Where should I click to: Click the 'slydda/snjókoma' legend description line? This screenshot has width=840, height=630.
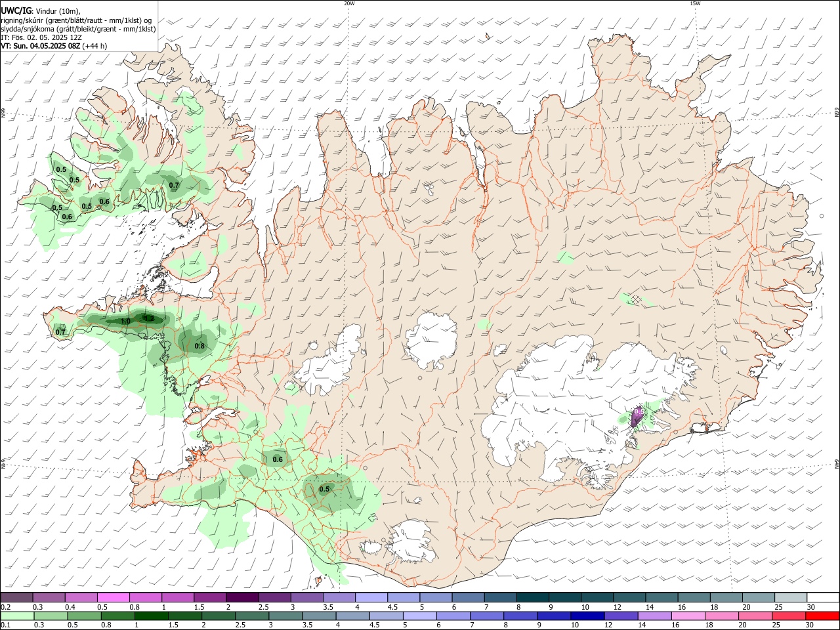point(78,29)
